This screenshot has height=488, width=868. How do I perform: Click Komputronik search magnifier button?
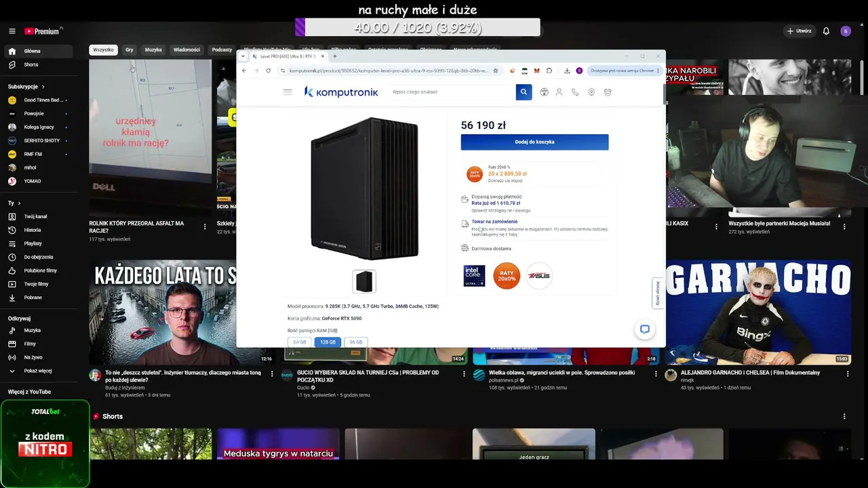point(524,92)
